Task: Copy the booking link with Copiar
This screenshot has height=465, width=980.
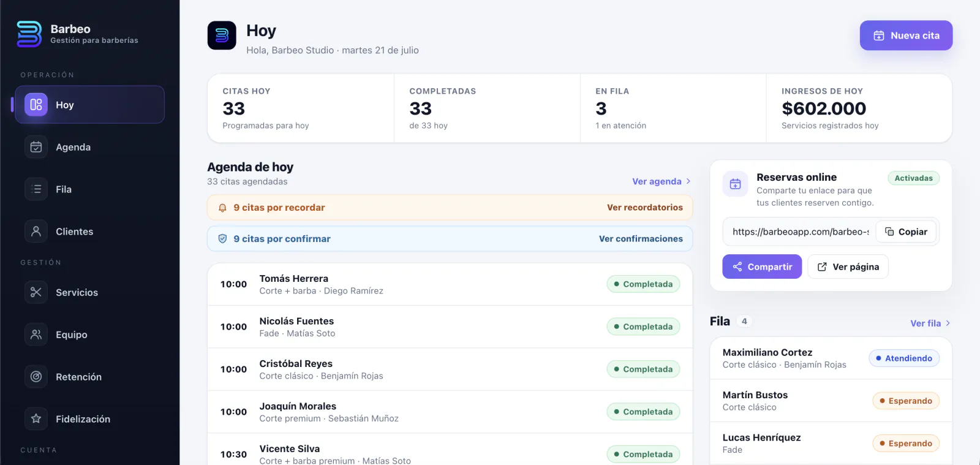Action: tap(907, 232)
